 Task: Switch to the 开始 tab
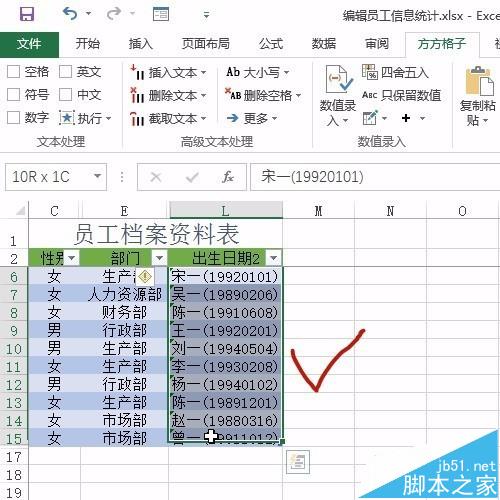click(x=88, y=44)
